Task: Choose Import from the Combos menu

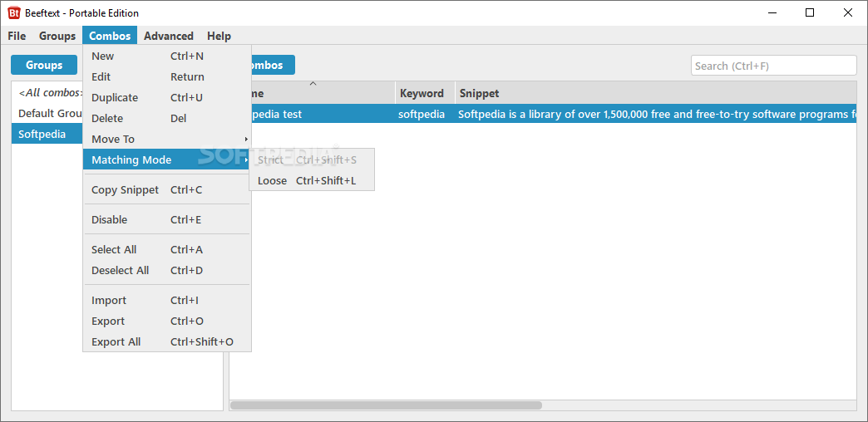Action: click(167, 301)
